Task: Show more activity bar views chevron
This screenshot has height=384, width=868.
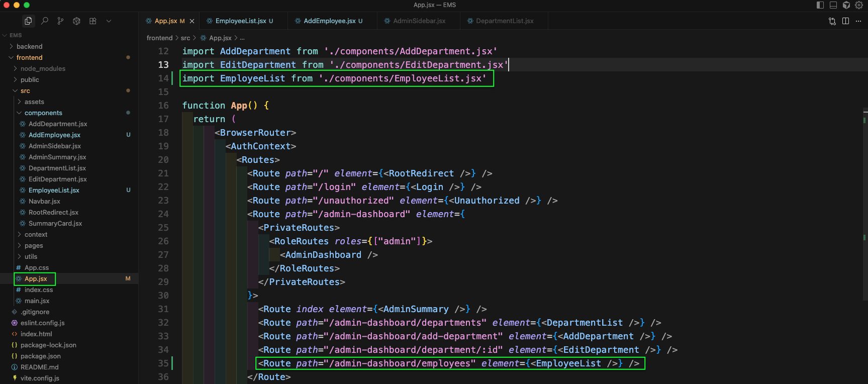Action: tap(109, 21)
